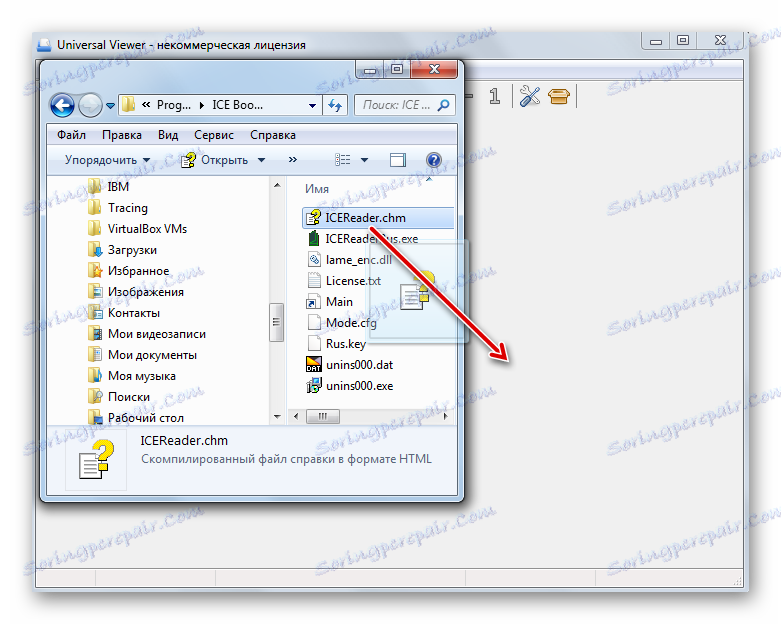Open the Сервис menu
This screenshot has width=781, height=624.
214,135
